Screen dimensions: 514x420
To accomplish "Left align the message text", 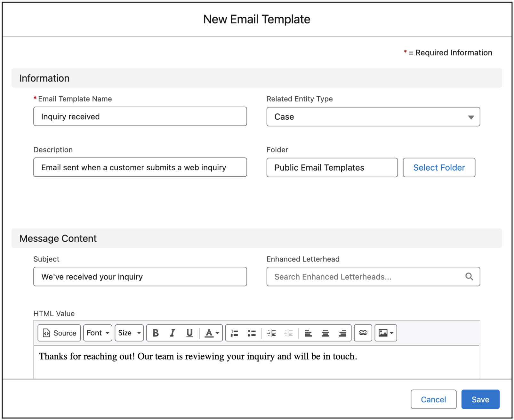I will 308,333.
